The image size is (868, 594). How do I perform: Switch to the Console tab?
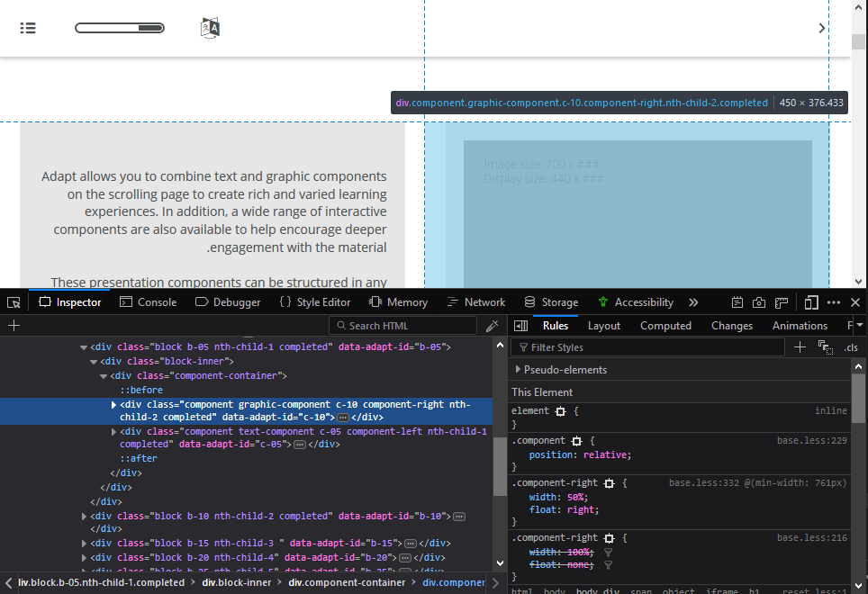[149, 302]
